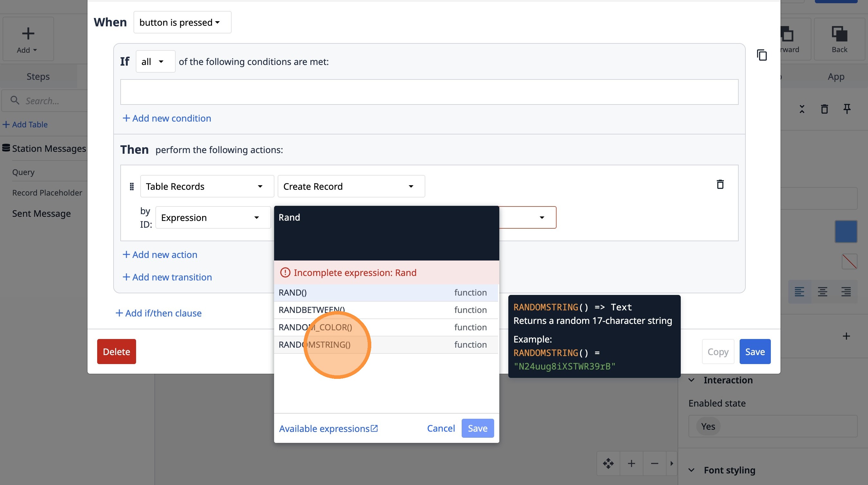Toggle the Enabled state Yes switch

tap(708, 426)
